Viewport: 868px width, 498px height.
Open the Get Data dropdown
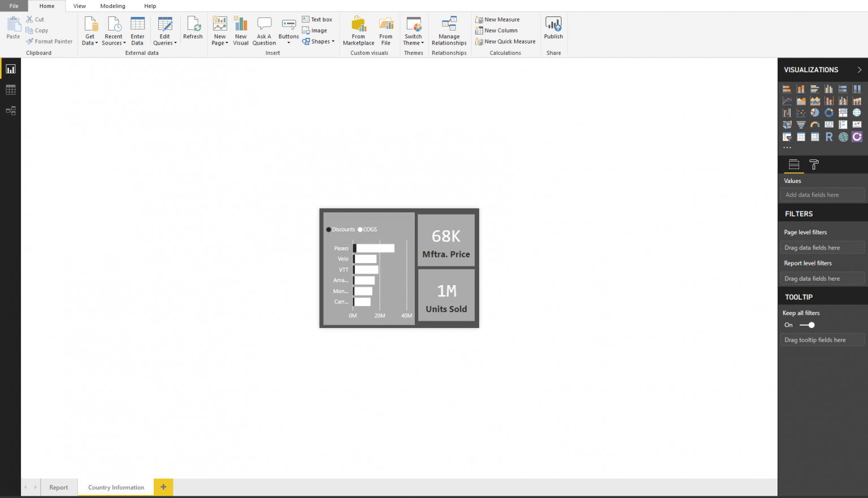click(x=90, y=30)
